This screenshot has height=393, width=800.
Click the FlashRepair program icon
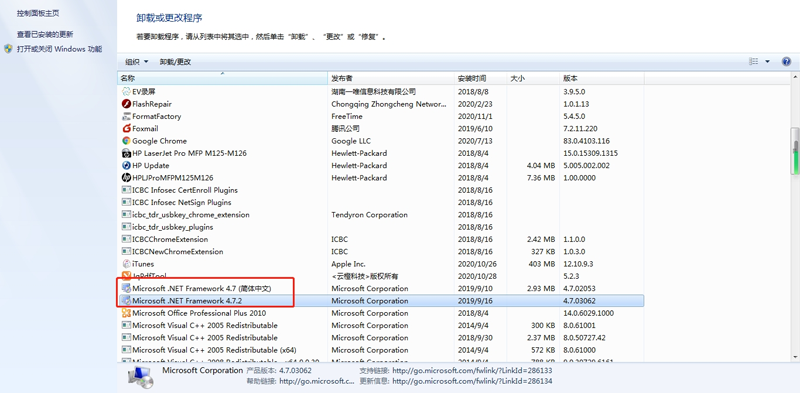127,104
